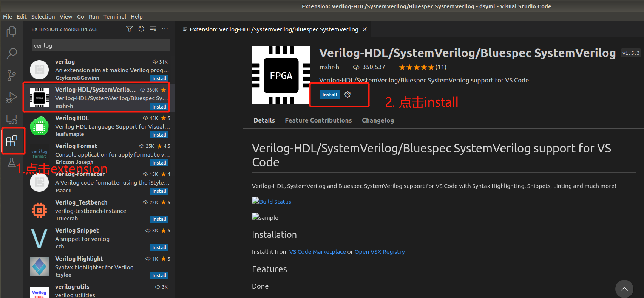Open the manage gear beside Install button

(348, 95)
